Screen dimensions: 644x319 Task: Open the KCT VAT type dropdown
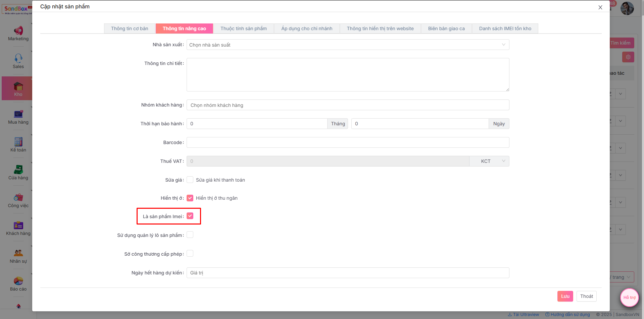[489, 161]
